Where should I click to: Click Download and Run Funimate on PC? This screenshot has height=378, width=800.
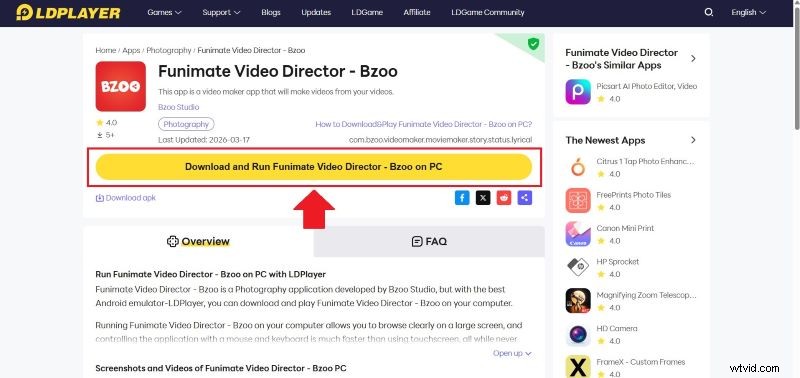pyautogui.click(x=314, y=167)
